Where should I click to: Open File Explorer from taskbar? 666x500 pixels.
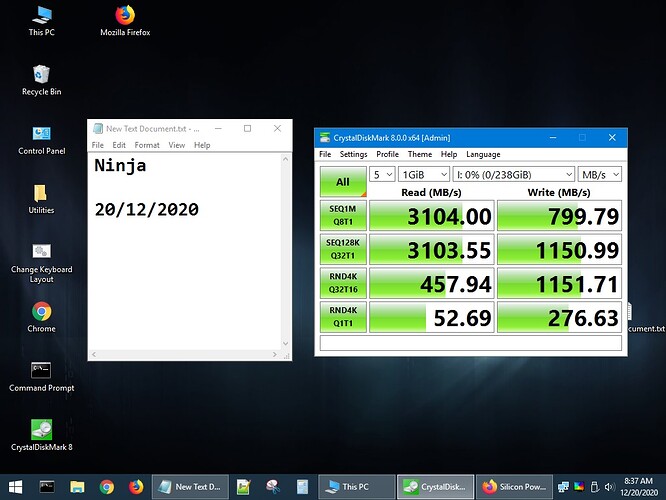[x=77, y=487]
